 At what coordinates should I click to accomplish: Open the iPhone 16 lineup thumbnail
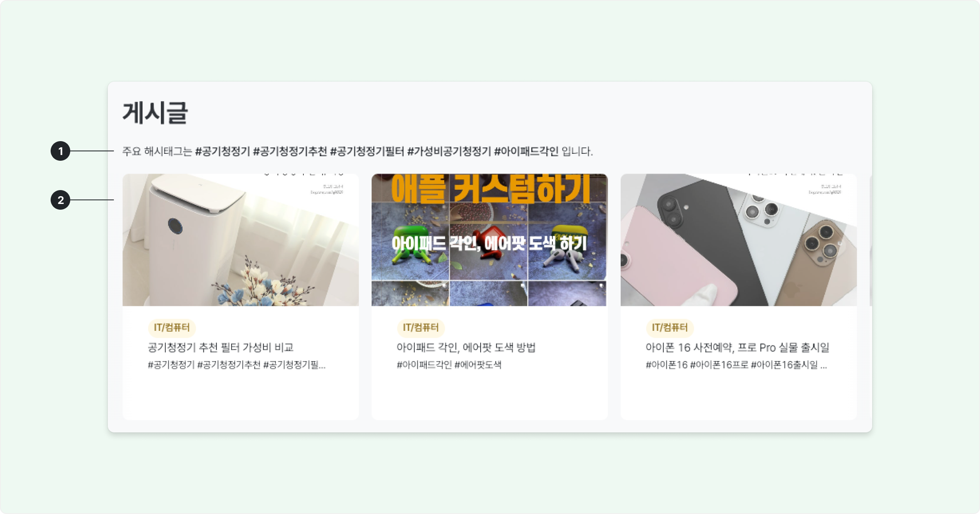(x=739, y=240)
